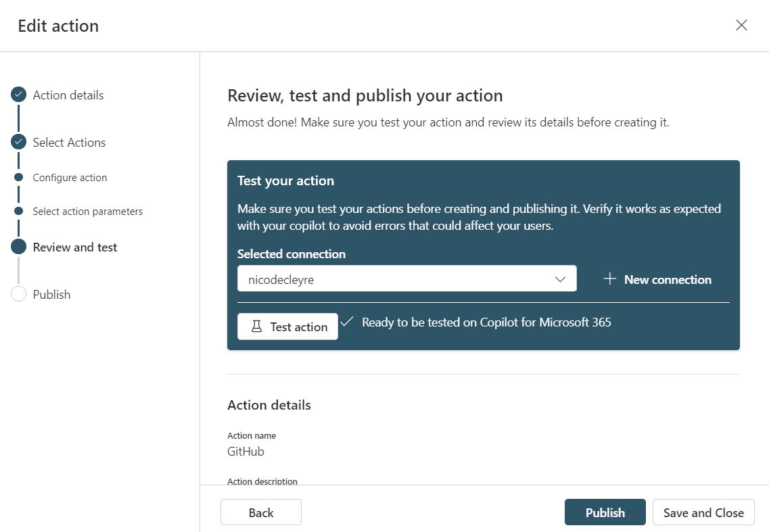Viewport: 769px width, 532px height.
Task: Click the Select action parameters step dot
Action: coord(18,212)
